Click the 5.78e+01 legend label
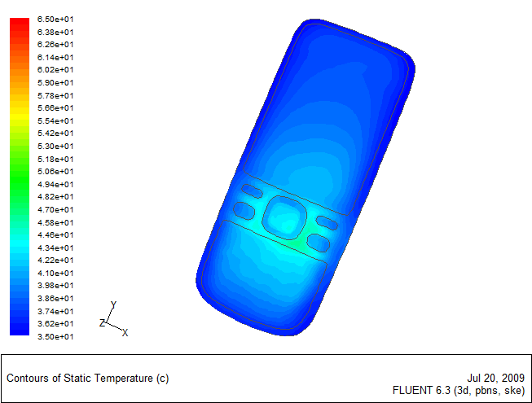This screenshot has width=532, height=403. (55, 95)
